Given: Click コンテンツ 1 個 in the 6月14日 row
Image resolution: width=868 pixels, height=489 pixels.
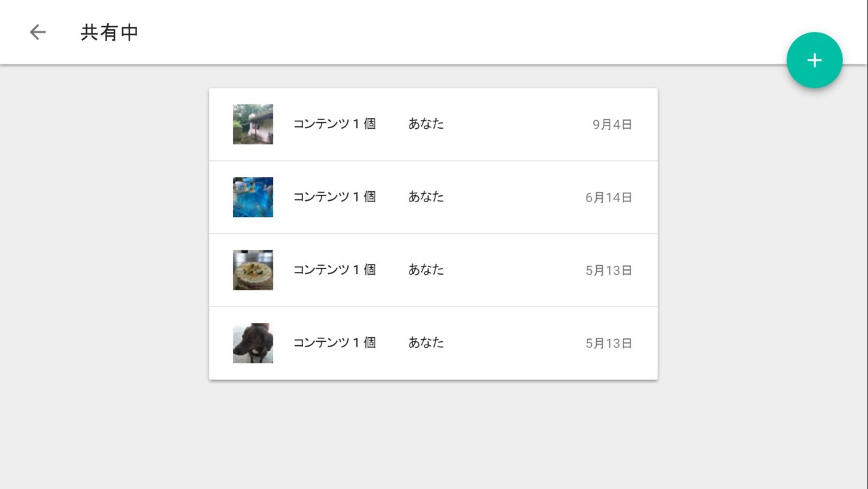Looking at the screenshot, I should 334,197.
